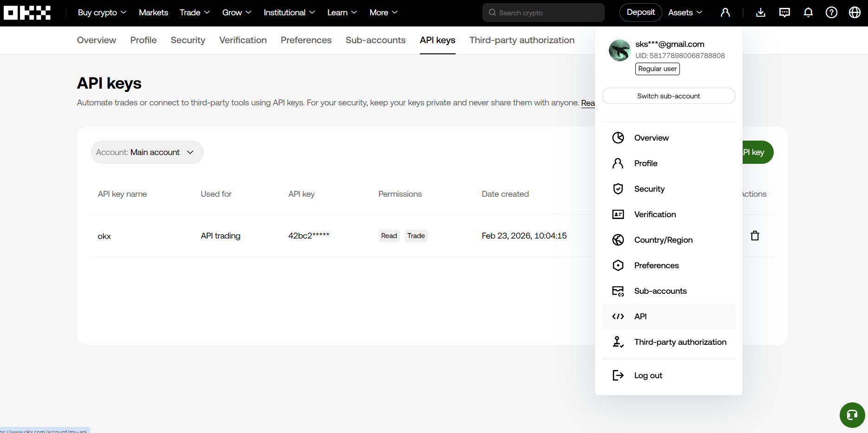Open the language globe icon
The image size is (868, 433).
click(x=855, y=13)
